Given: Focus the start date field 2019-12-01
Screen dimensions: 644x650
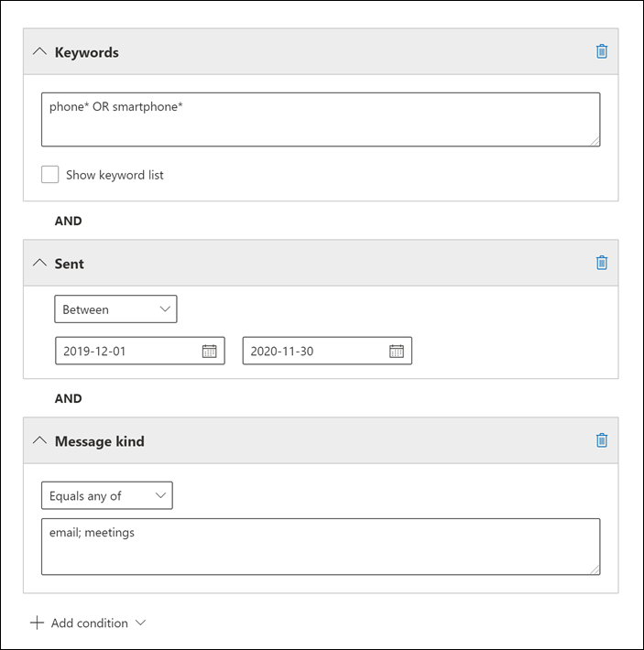Looking at the screenshot, I should pyautogui.click(x=126, y=351).
